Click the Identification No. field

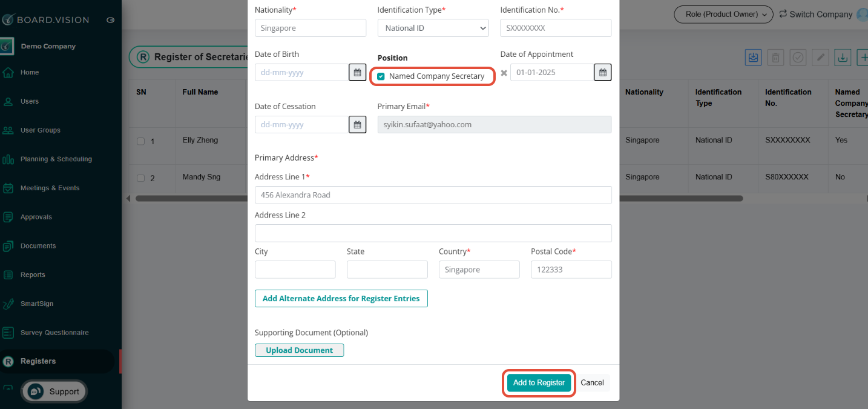(556, 28)
